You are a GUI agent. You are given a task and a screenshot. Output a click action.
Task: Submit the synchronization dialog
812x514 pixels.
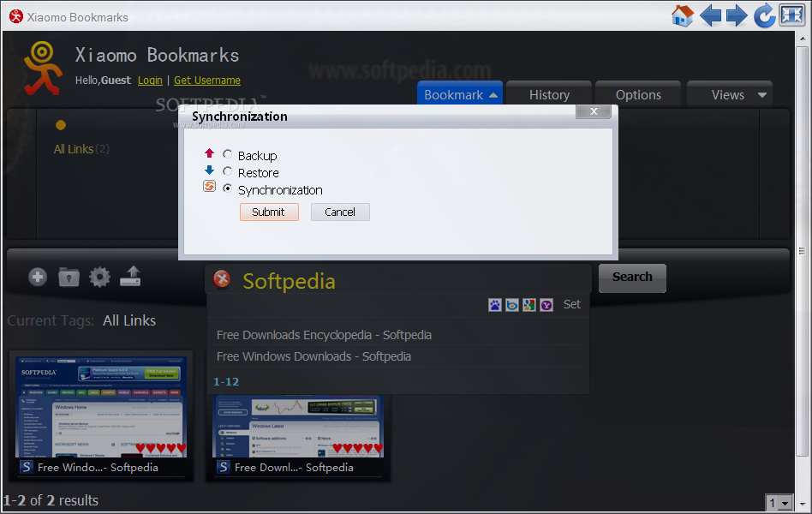269,212
